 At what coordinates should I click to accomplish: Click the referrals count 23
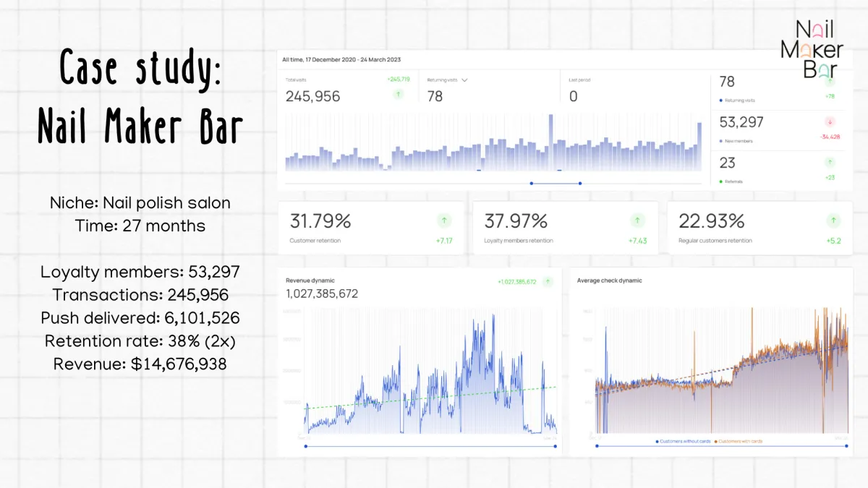(x=727, y=163)
